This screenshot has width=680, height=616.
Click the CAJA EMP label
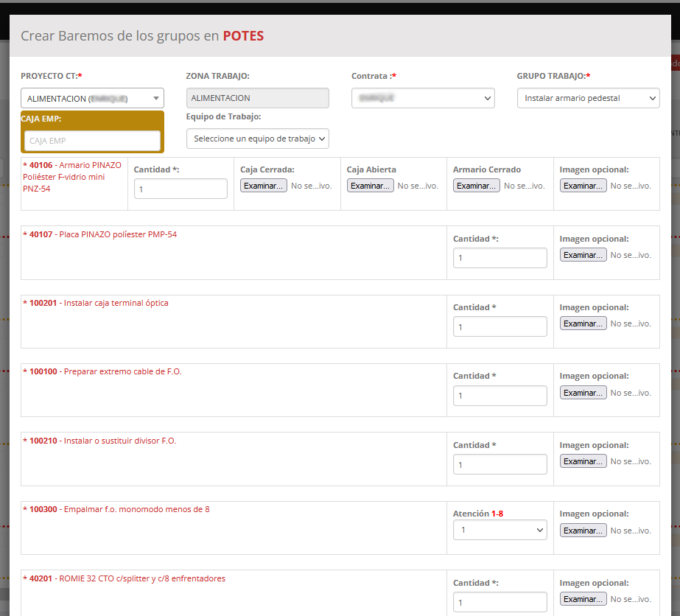pyautogui.click(x=41, y=119)
